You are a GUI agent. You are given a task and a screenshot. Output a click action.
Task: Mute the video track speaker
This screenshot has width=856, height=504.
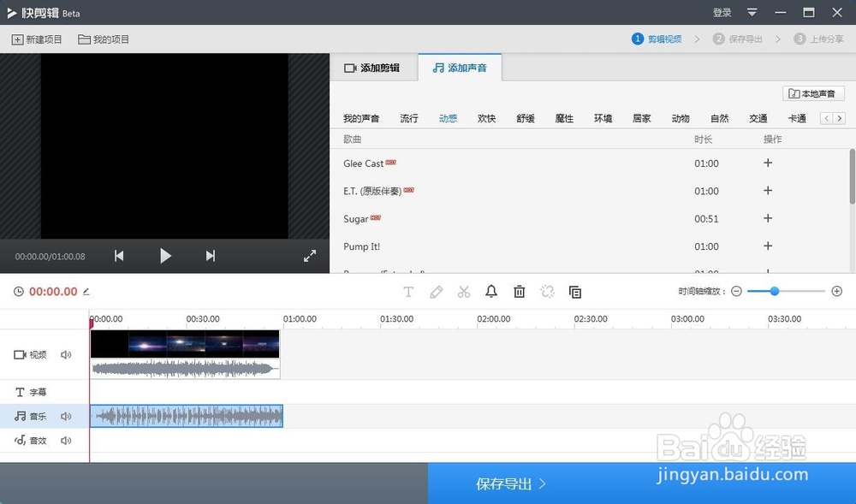pos(66,355)
